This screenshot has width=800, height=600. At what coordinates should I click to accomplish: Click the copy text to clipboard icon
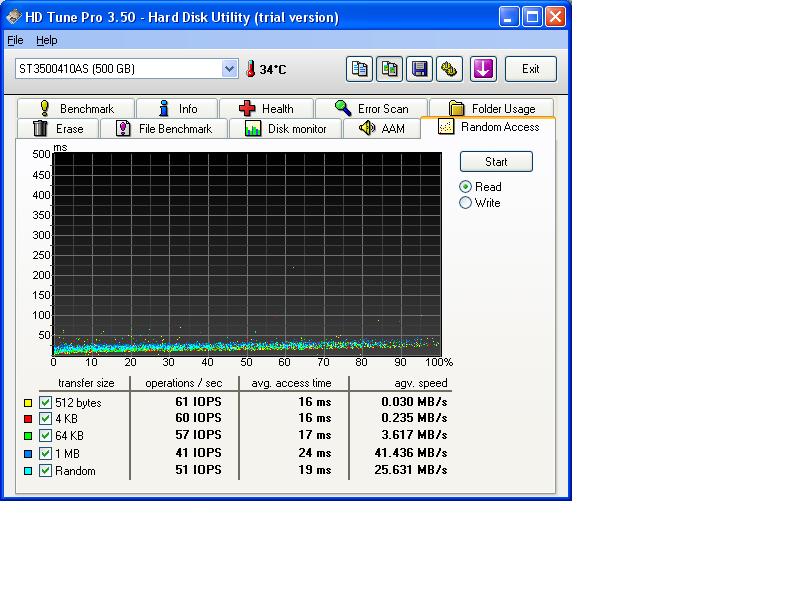(x=360, y=69)
